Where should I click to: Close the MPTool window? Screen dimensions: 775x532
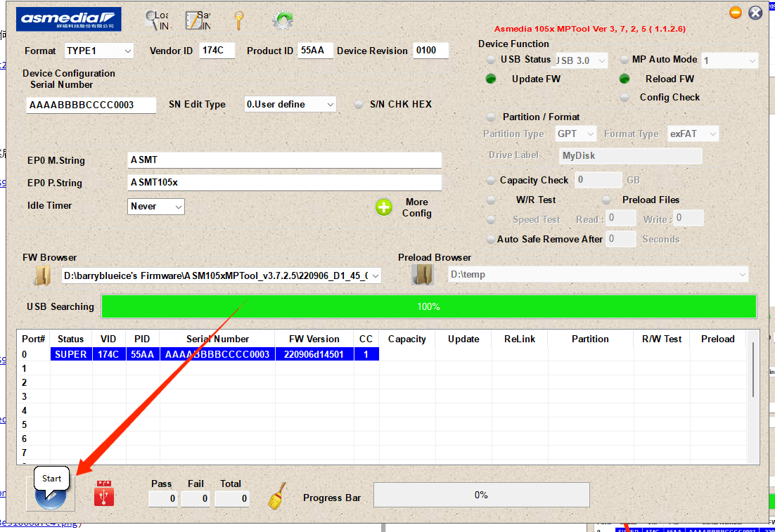click(x=755, y=13)
